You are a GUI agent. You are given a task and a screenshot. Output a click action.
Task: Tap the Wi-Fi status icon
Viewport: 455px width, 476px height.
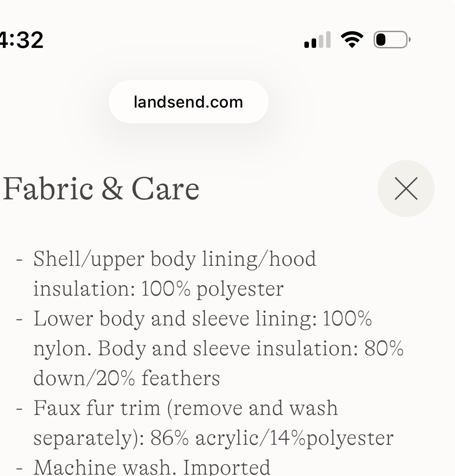coord(352,40)
